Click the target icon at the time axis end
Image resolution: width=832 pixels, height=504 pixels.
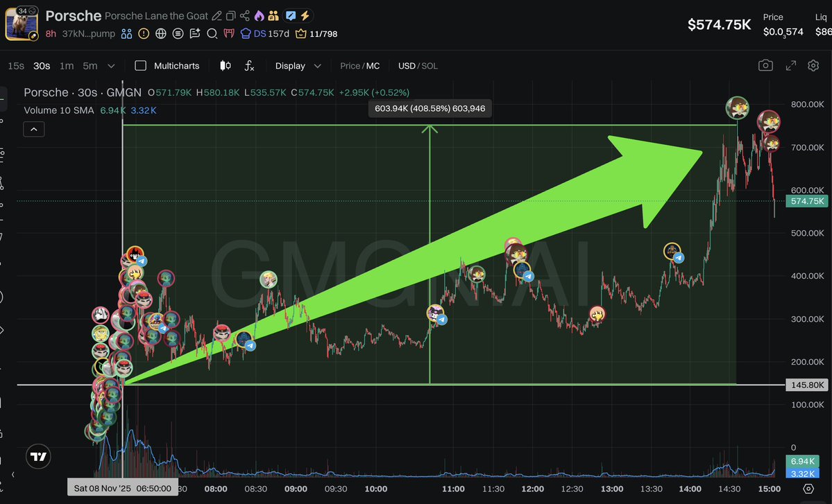click(x=808, y=489)
